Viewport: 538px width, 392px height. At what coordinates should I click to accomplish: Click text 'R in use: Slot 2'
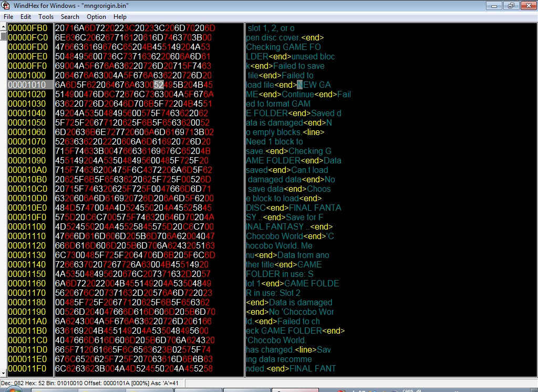click(x=273, y=293)
